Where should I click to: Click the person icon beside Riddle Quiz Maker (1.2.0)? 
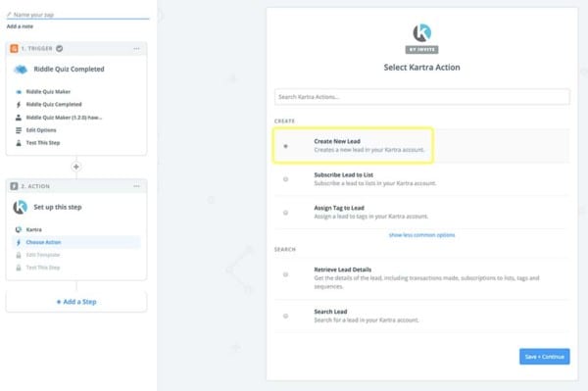pyautogui.click(x=19, y=118)
